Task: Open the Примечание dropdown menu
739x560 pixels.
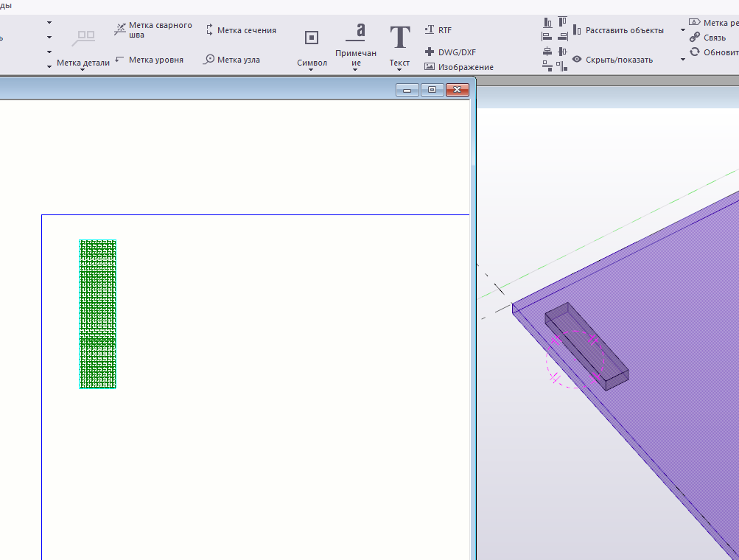Action: click(x=355, y=71)
